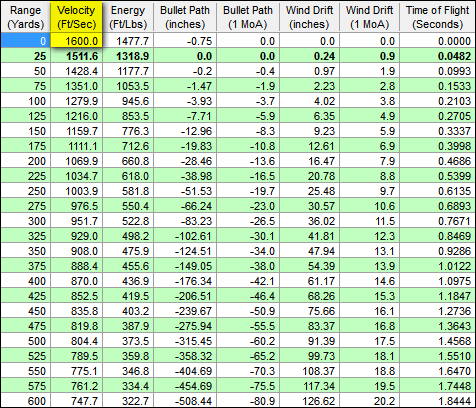Click the 1003.9 velocity cell
This screenshot has width=476, height=408.
(x=76, y=191)
